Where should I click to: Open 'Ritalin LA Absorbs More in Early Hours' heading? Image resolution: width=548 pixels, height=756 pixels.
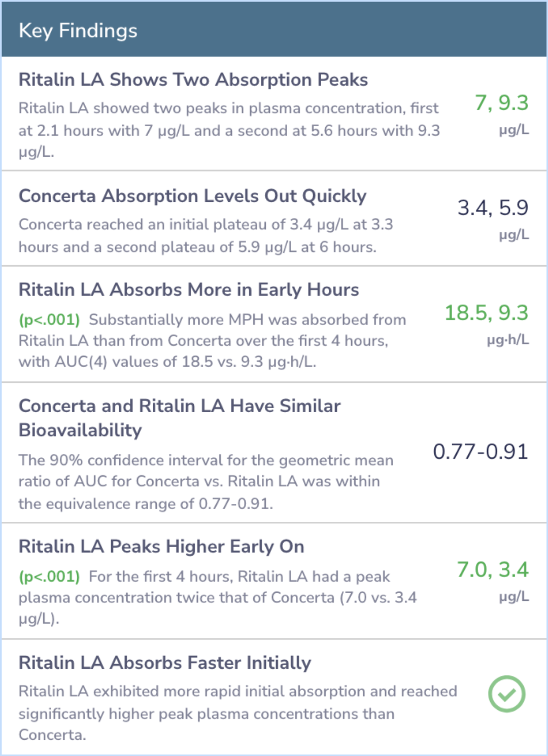point(189,290)
